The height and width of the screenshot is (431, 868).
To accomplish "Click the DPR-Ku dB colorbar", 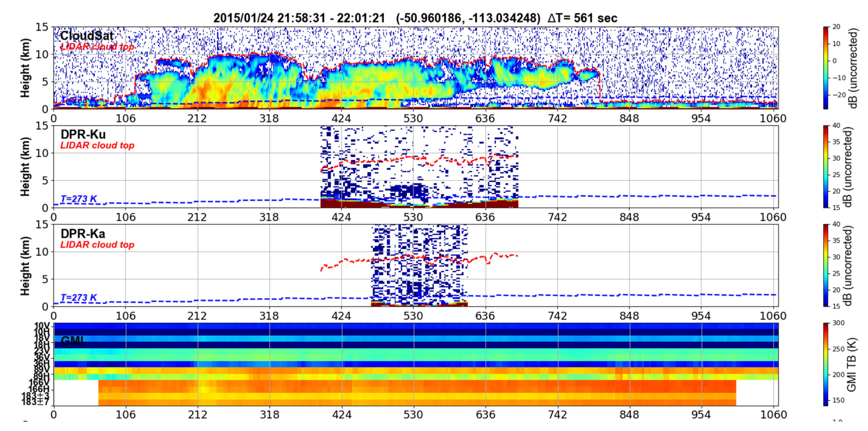I will 825,166.
